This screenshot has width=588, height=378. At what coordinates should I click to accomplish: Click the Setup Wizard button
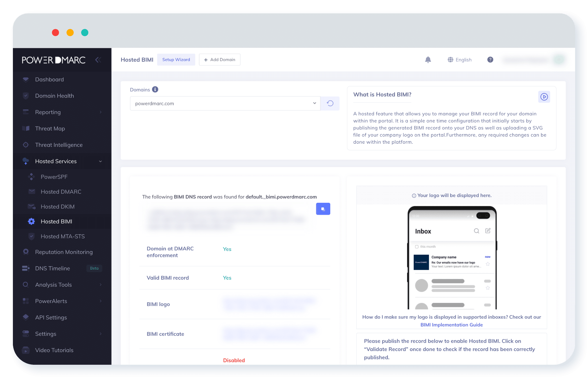176,60
